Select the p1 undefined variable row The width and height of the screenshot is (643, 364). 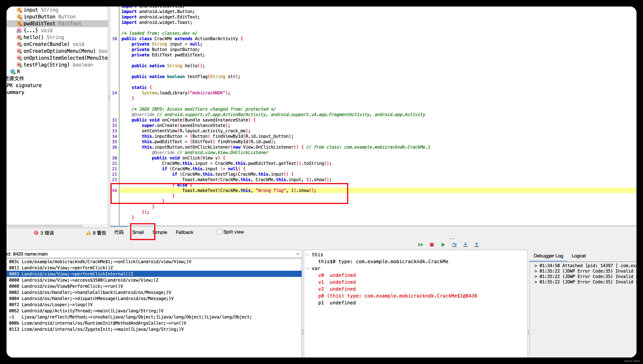(x=337, y=303)
